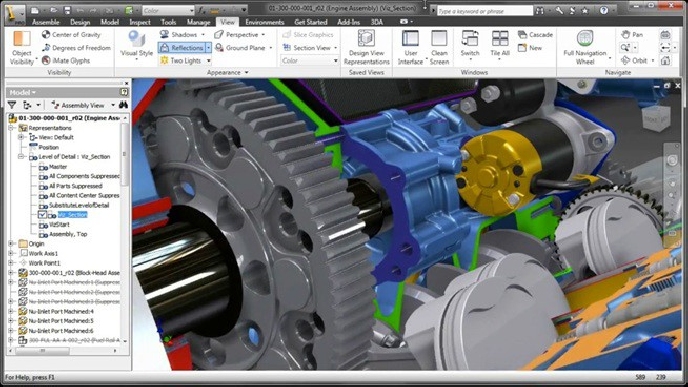Image resolution: width=688 pixels, height=387 pixels.
Task: Launch Full Navigation Wheel
Action: click(585, 47)
